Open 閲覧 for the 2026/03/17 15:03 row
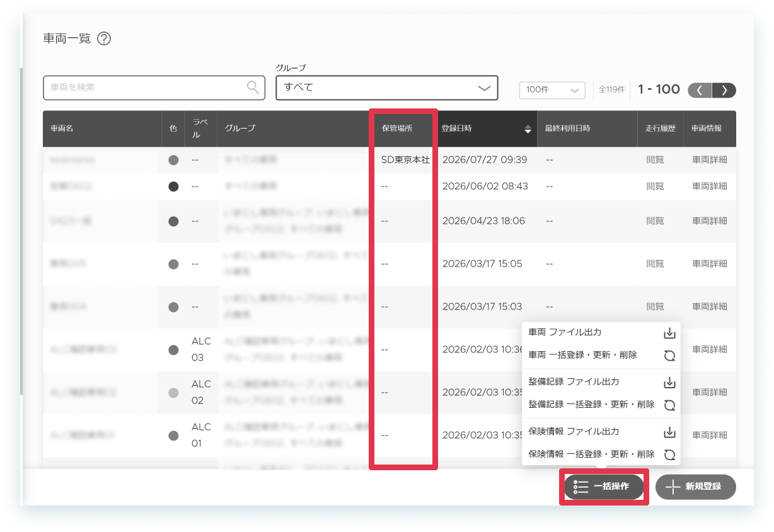 pos(655,307)
